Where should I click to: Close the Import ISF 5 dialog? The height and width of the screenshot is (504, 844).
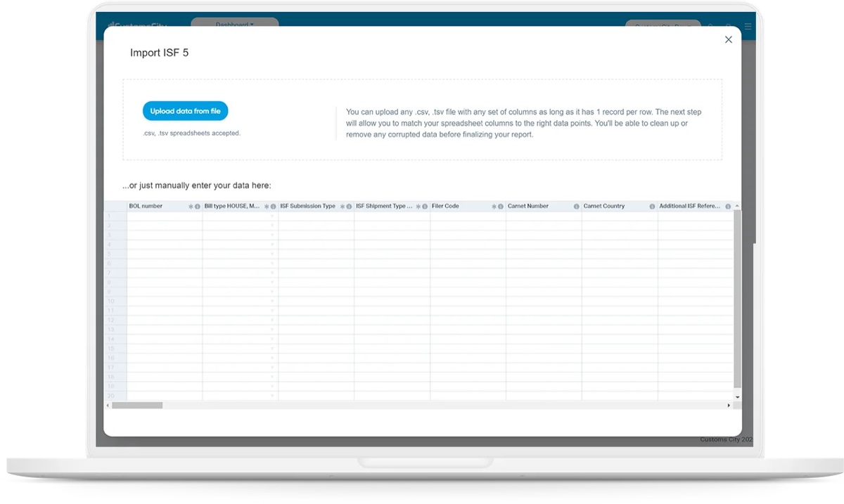[x=729, y=40]
